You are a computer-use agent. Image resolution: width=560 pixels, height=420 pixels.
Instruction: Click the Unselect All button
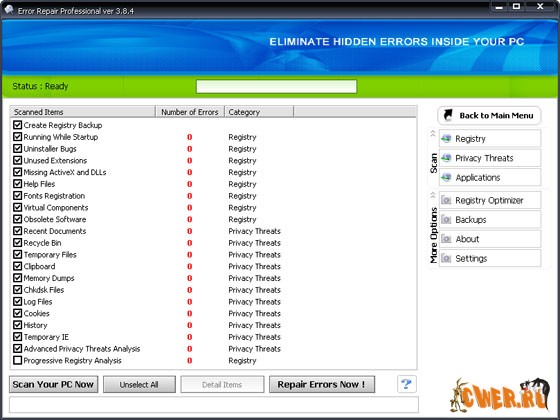[x=139, y=384]
